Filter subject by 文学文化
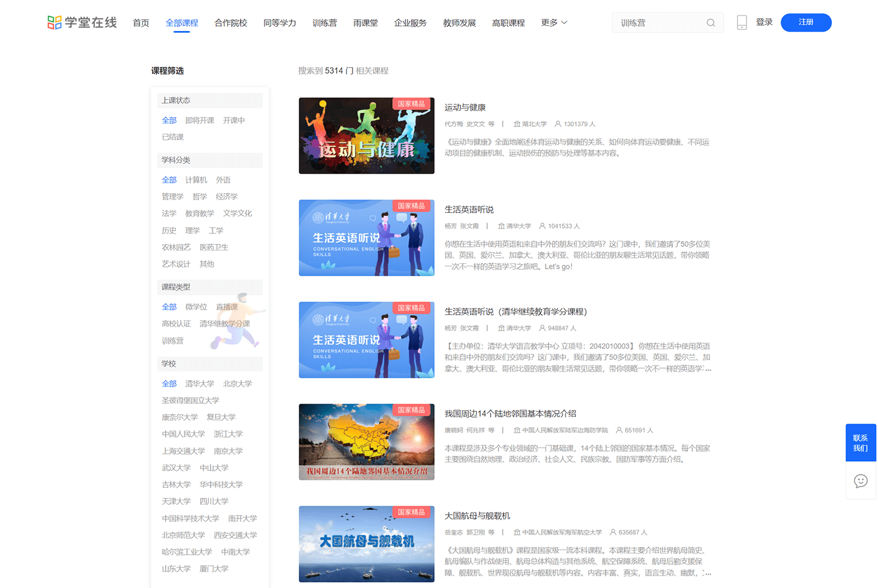878x588 pixels. pos(238,214)
